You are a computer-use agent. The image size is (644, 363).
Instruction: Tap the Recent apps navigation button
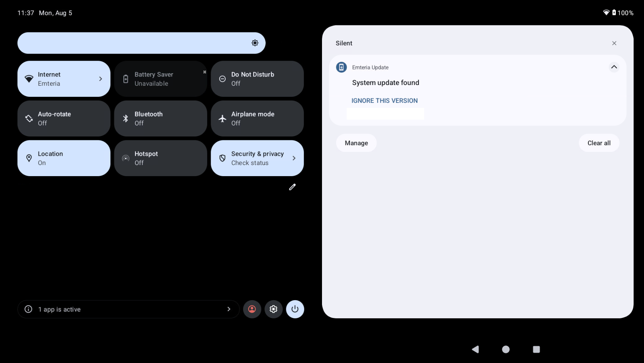(536, 349)
